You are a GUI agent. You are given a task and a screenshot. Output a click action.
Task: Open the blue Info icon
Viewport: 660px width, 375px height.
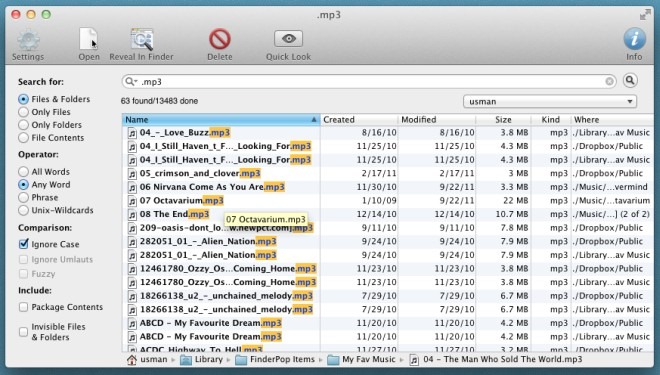634,39
